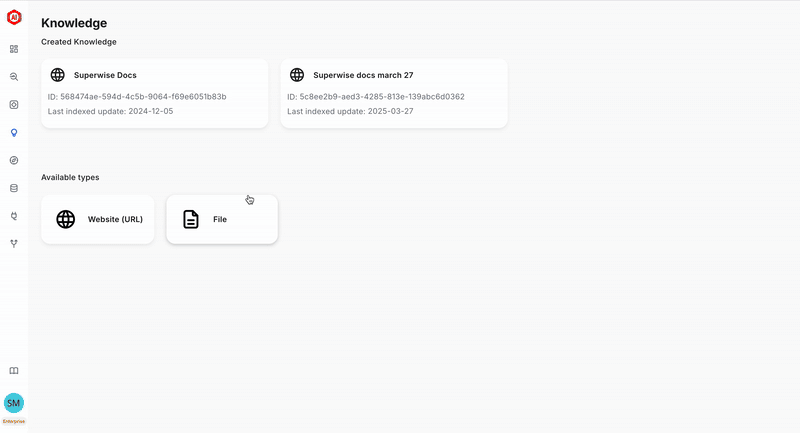Viewport: 800px width, 433px height.
Task: Click ID 568474ae-594d-4c5b-9064-f69e6051b83b text
Action: point(137,96)
